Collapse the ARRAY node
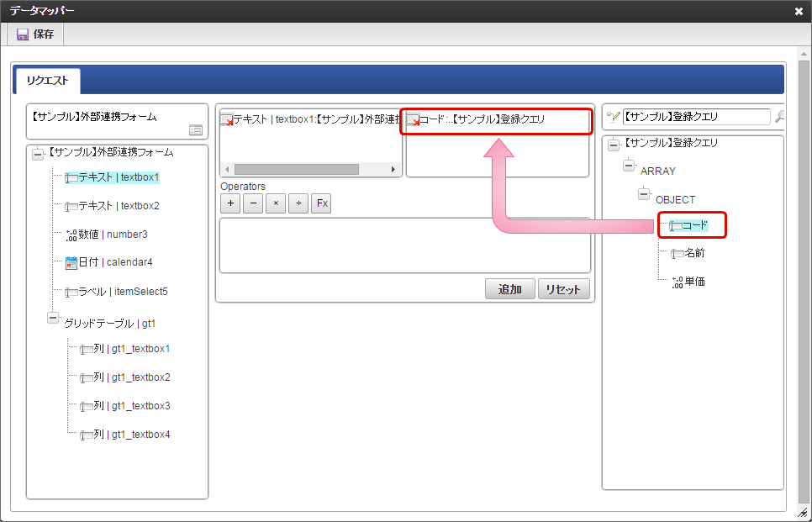The image size is (812, 522). 629,166
